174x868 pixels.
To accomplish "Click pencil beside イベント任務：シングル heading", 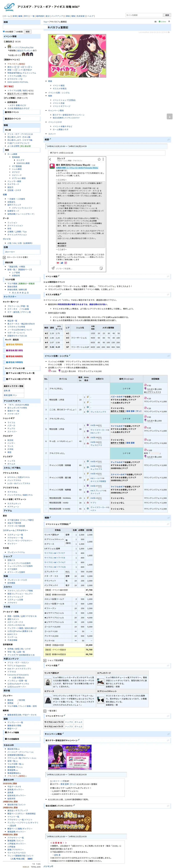I will pos(70,355).
